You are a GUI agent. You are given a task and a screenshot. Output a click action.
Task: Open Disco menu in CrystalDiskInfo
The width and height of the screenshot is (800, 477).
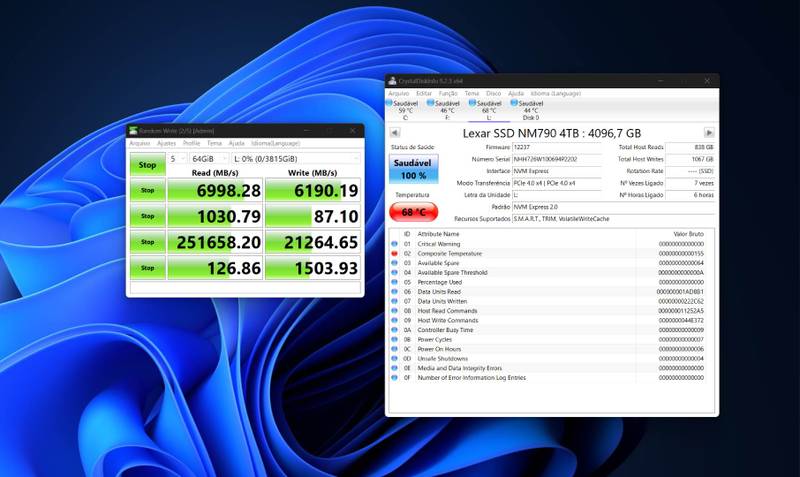(493, 93)
